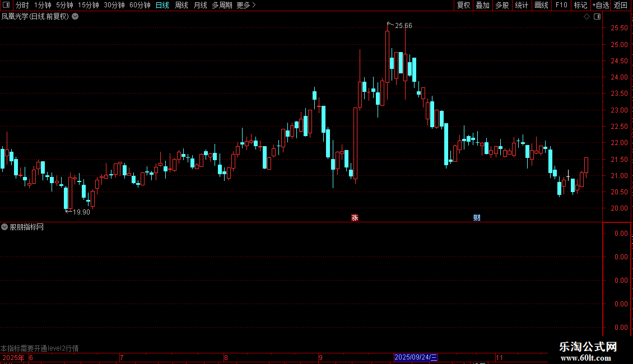Open the 统计 statistics tool
Image resolution: width=633 pixels, height=364 pixels.
click(x=522, y=5)
